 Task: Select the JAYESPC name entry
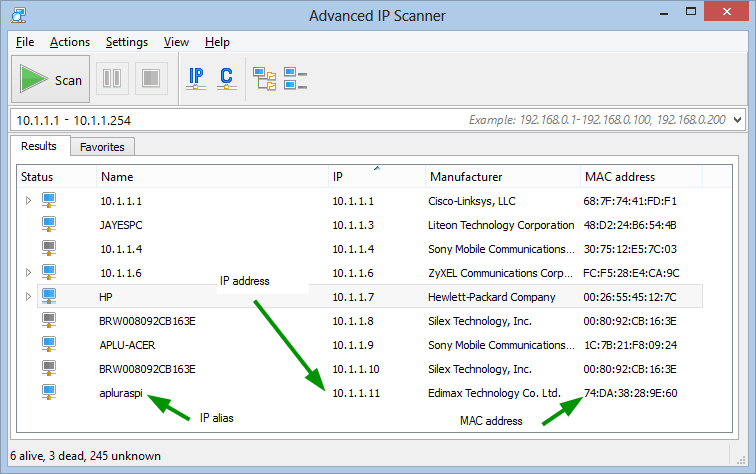(x=121, y=225)
